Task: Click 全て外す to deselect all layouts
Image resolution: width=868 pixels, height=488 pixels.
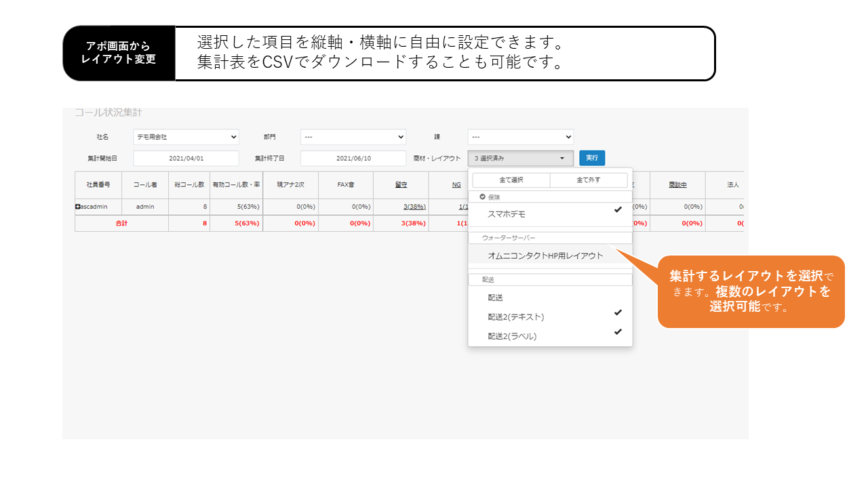Action: point(589,180)
